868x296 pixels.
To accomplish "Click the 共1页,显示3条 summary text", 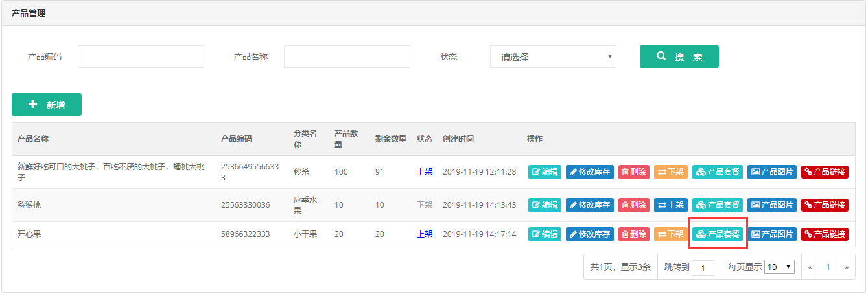I will (620, 267).
